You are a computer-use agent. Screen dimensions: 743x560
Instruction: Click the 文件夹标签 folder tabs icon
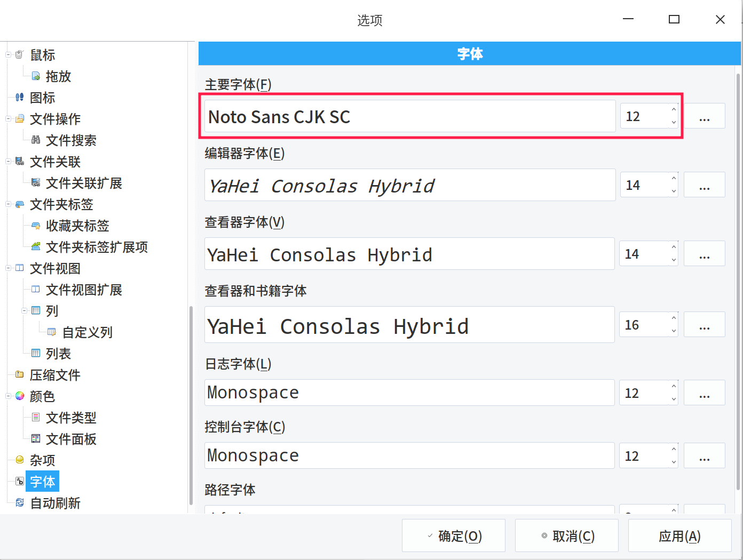coord(20,204)
